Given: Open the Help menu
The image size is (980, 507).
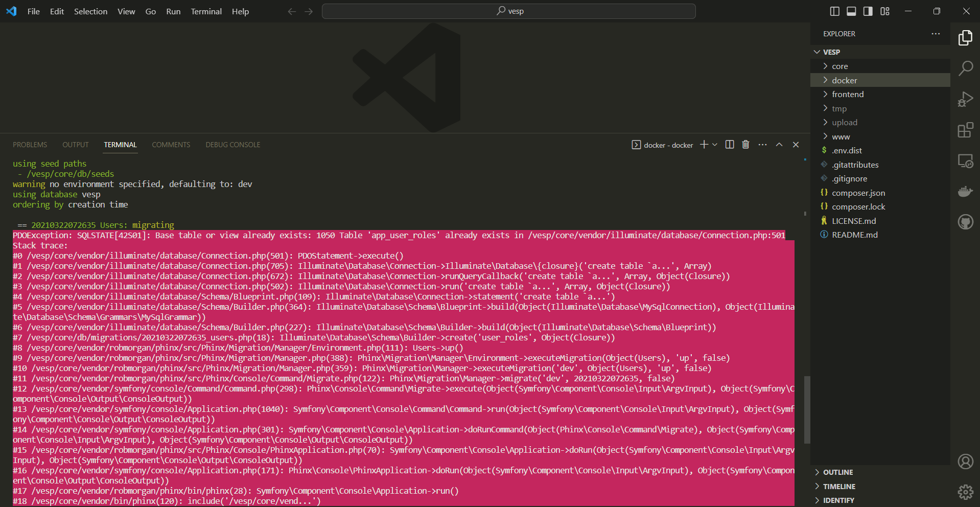Looking at the screenshot, I should click(240, 11).
